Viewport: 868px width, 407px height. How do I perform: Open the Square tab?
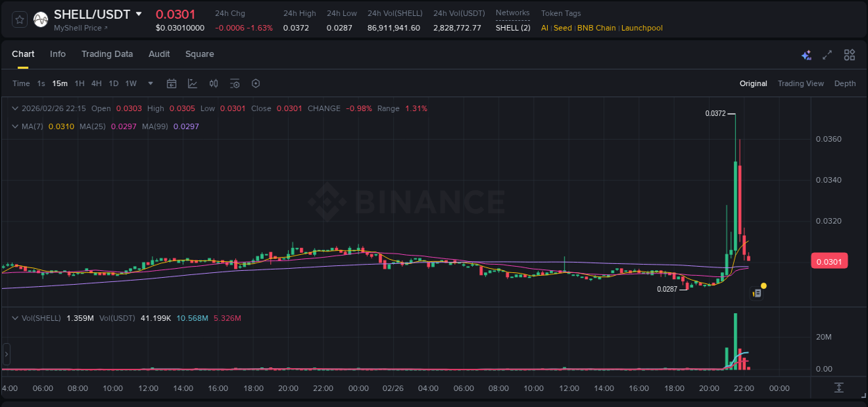[199, 53]
